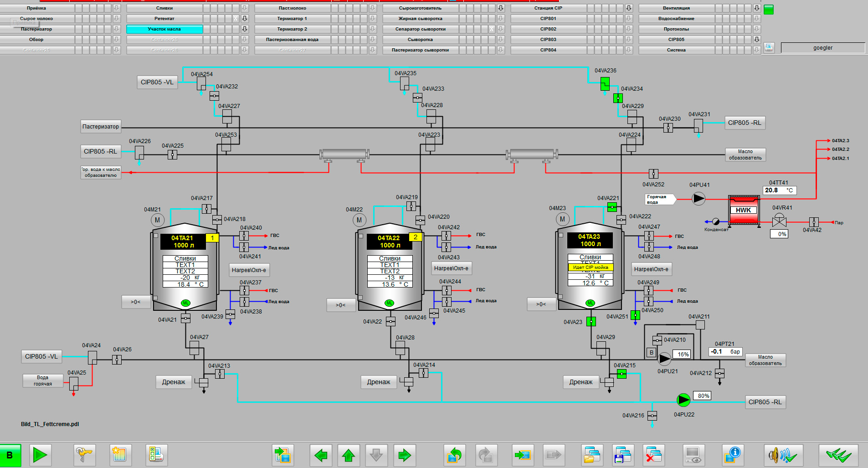
Task: Open the report printer icon in bottom toolbar
Action: coord(156,455)
